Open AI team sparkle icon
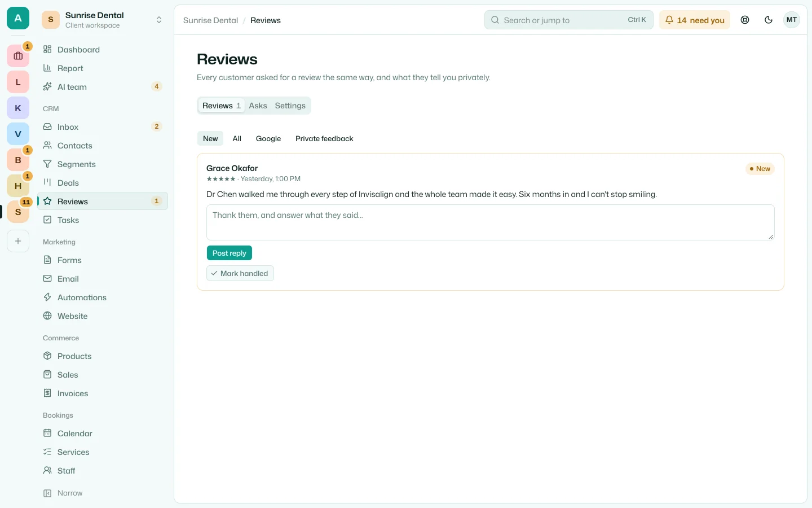Image resolution: width=812 pixels, height=508 pixels. [x=47, y=87]
